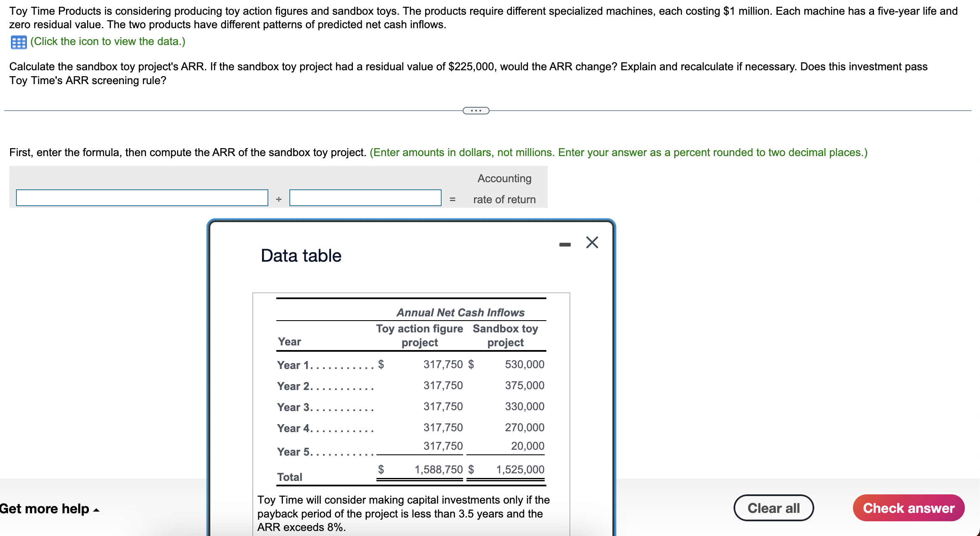Click the Year 3 sandbox value 330,000
The width and height of the screenshot is (980, 536).
pyautogui.click(x=524, y=406)
